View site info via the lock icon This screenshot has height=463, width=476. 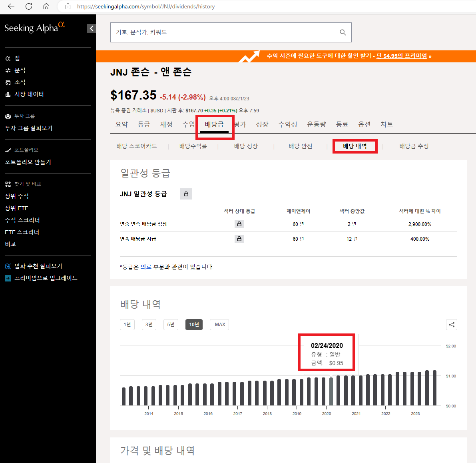tap(68, 6)
